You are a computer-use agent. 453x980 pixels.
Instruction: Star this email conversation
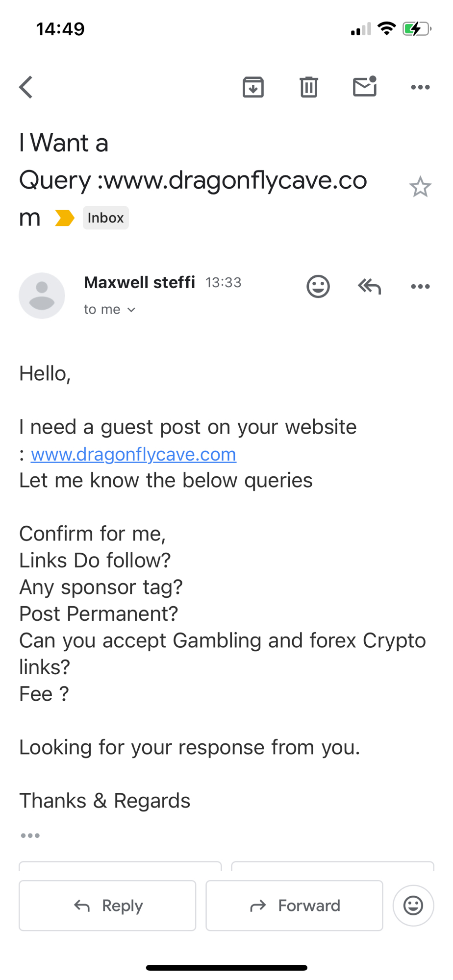pyautogui.click(x=420, y=187)
